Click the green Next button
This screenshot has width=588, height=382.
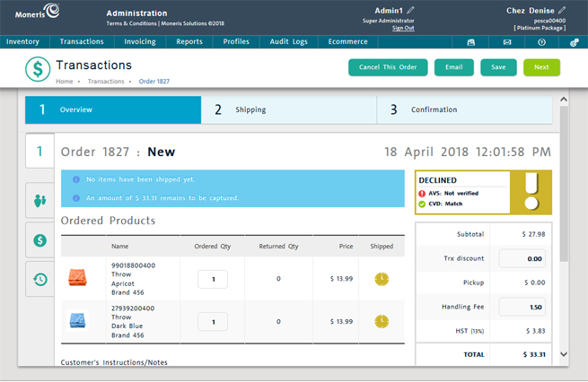(541, 67)
